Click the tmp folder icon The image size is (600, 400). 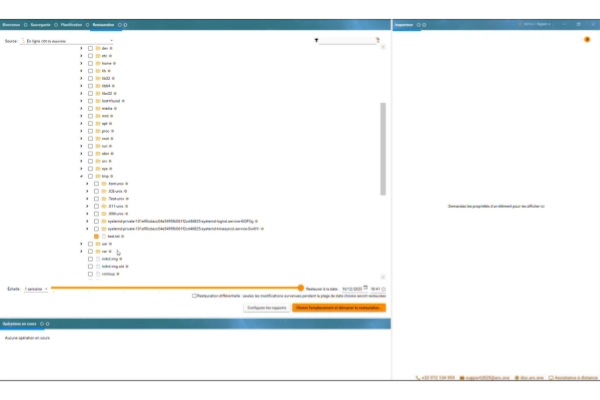98,175
